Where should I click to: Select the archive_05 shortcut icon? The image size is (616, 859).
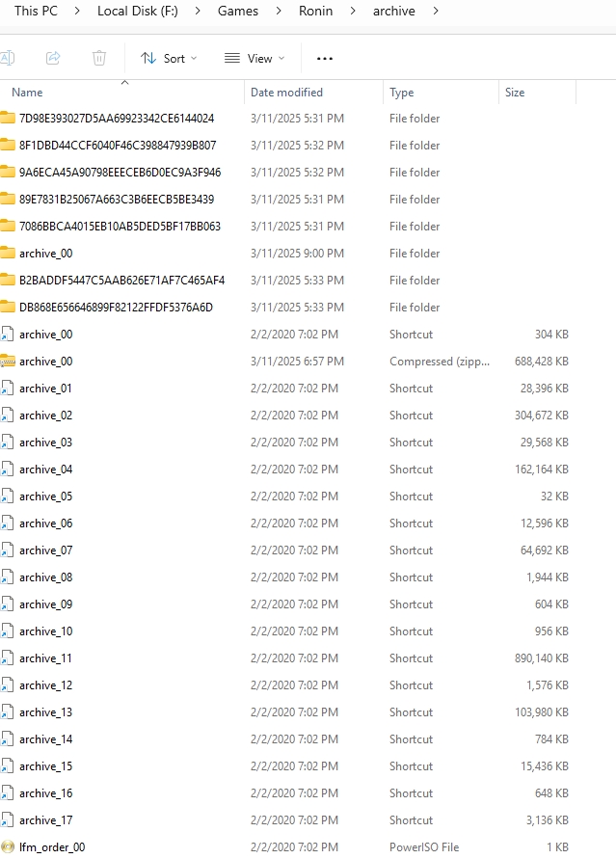7,496
